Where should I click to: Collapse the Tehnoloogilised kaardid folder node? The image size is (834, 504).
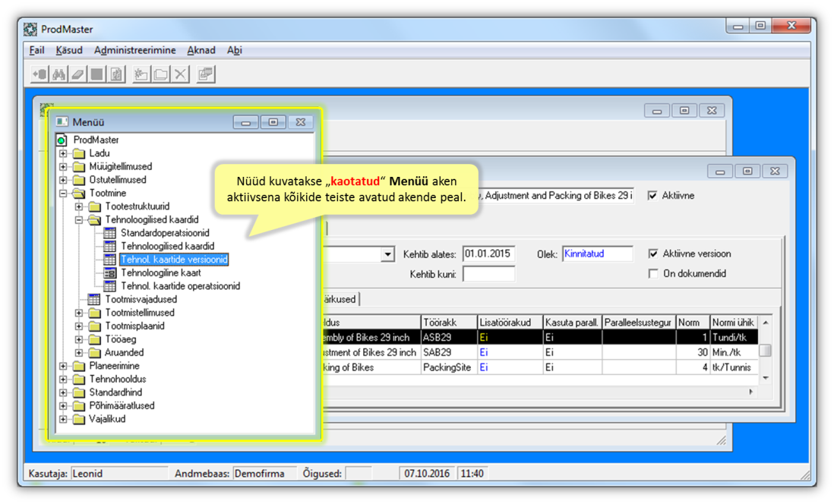79,219
